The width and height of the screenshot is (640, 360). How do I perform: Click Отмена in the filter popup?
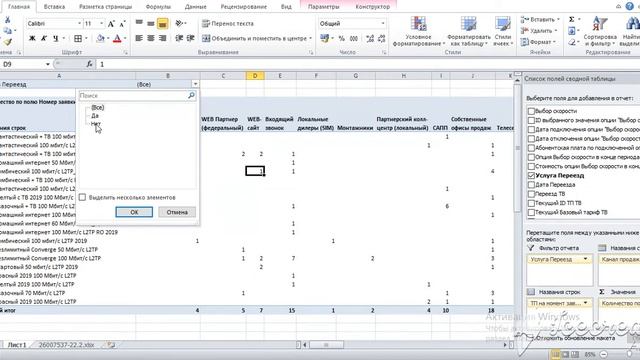point(177,212)
